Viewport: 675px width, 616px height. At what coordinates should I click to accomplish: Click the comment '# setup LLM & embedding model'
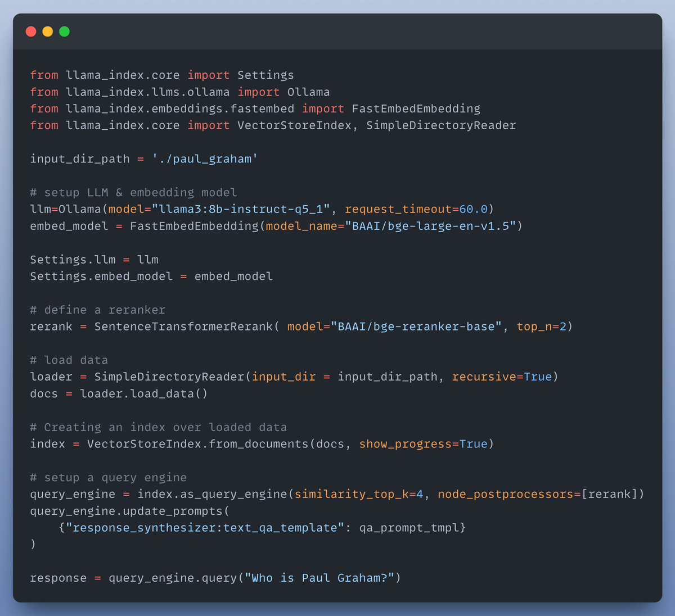(x=133, y=192)
